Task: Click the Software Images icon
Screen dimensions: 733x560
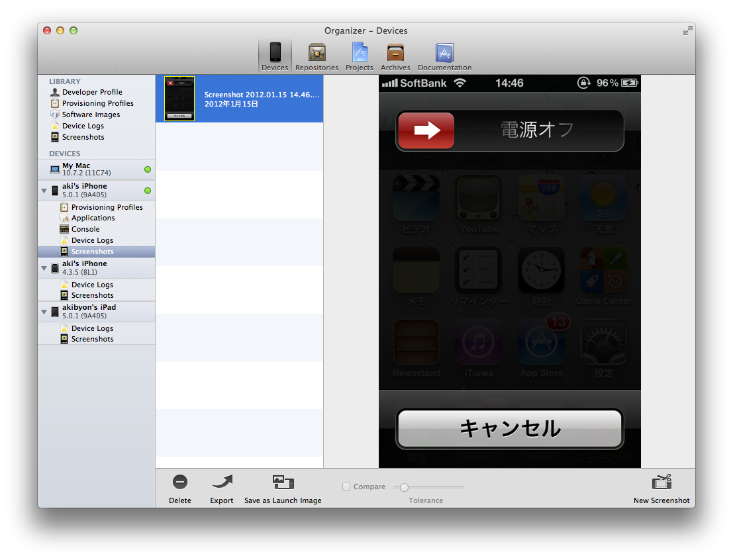Action: [x=55, y=115]
